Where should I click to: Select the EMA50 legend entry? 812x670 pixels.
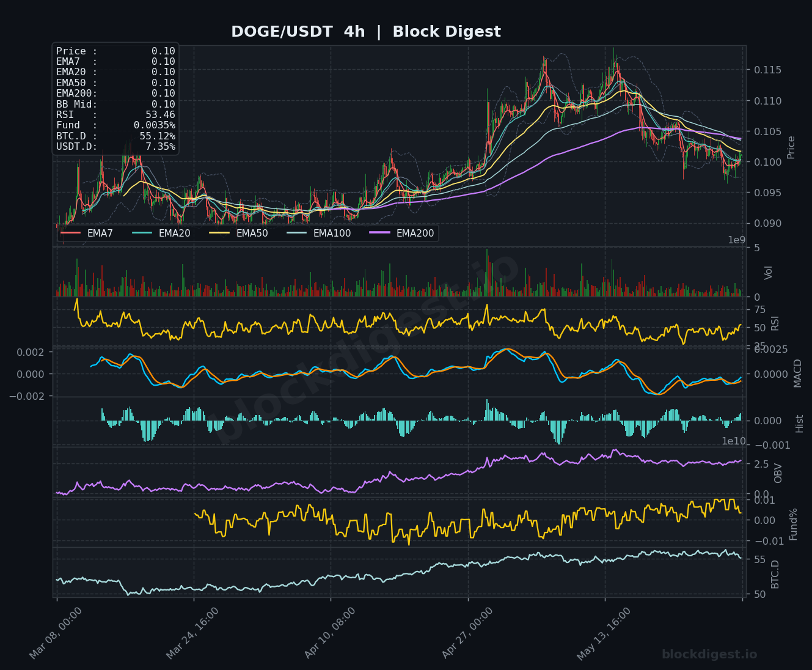(x=239, y=233)
